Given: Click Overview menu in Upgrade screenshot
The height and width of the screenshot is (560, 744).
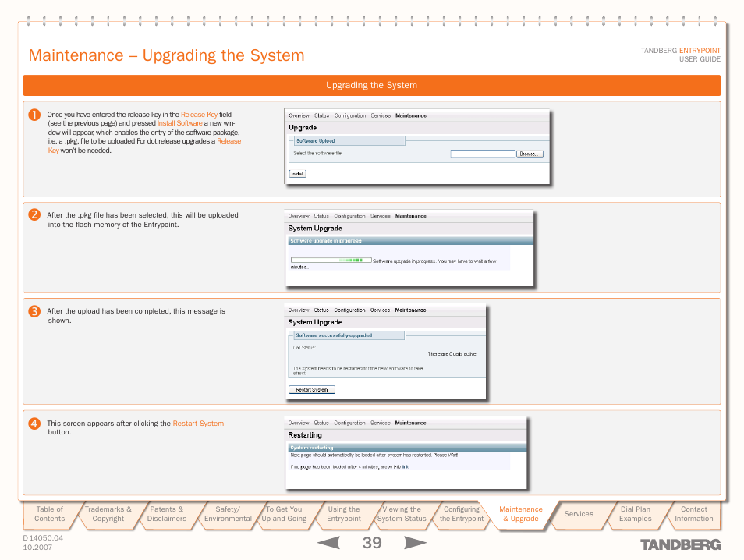Looking at the screenshot, I should pos(299,115).
